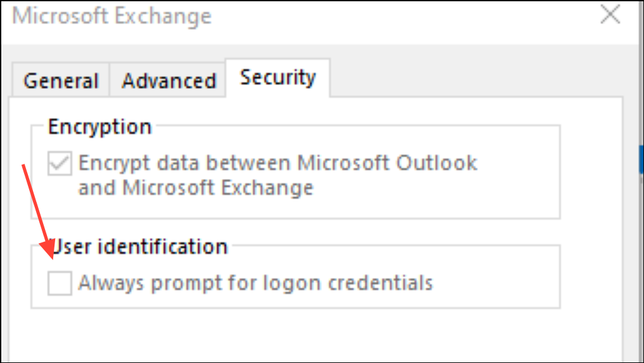Enable Always prompt for logon credentials checkbox
This screenshot has width=644, height=363.
click(x=60, y=282)
